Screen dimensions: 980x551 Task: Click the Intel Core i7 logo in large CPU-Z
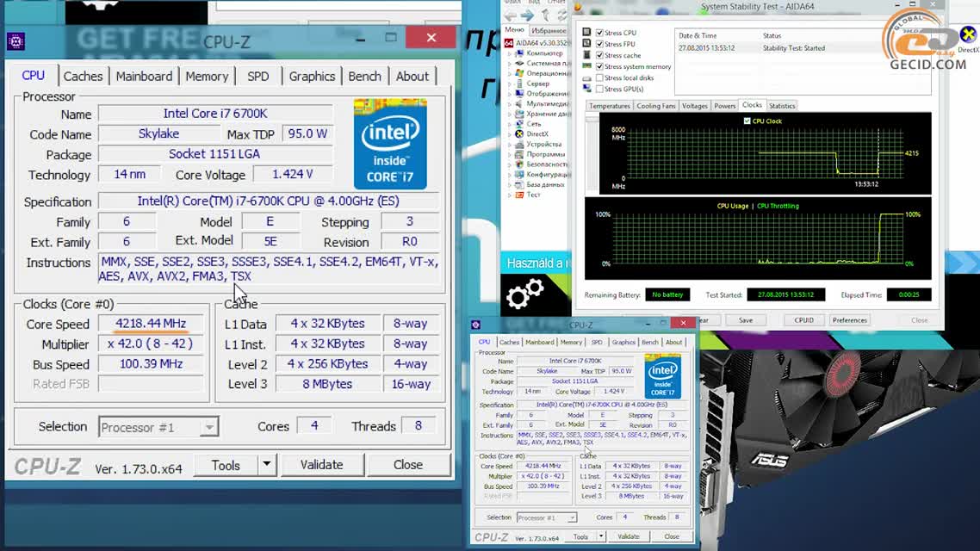(x=390, y=144)
